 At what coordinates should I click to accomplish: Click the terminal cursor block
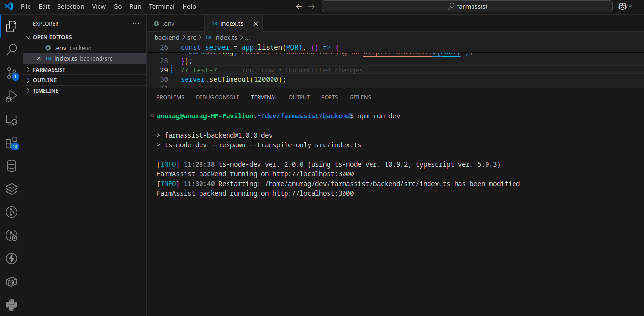tap(158, 202)
